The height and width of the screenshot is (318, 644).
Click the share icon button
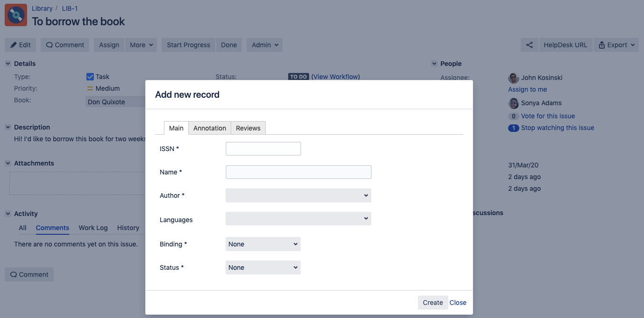[529, 45]
